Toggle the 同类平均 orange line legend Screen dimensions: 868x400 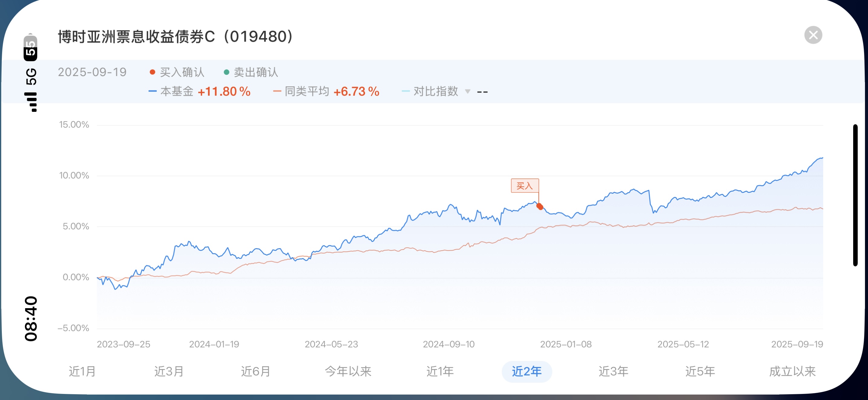(306, 92)
